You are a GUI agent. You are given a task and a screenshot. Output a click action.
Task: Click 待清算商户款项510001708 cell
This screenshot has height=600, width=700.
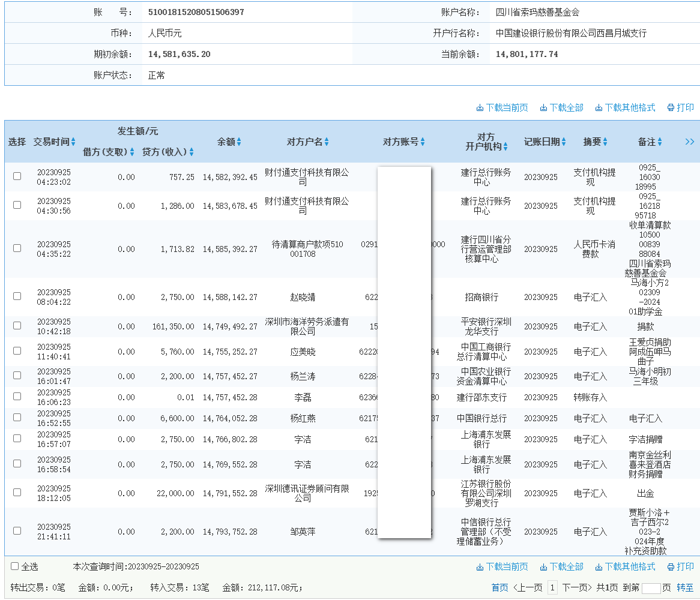[307, 249]
